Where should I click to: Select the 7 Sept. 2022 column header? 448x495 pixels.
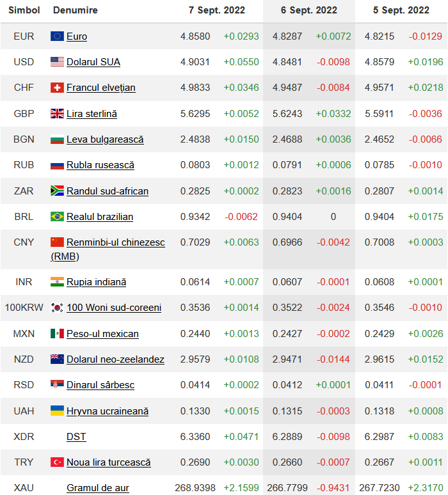216,10
